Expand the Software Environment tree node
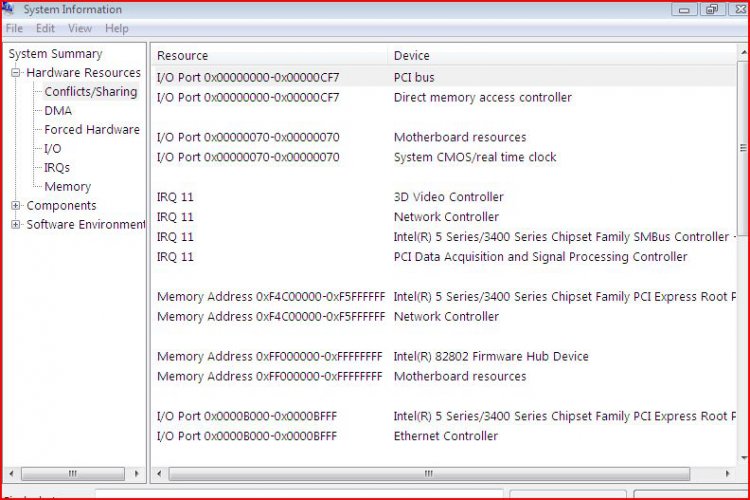Image resolution: width=750 pixels, height=500 pixels. point(16,225)
